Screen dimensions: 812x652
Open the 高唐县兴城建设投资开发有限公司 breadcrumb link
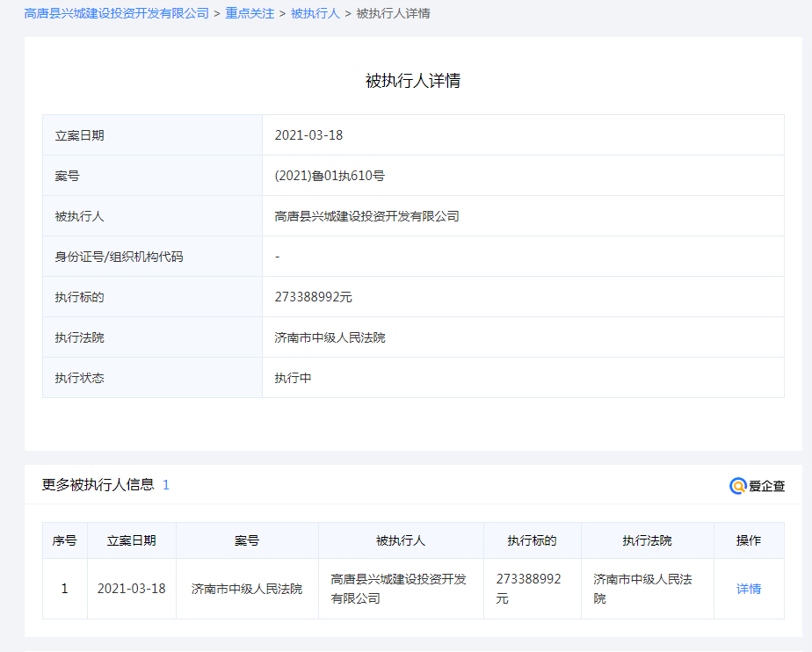click(117, 13)
